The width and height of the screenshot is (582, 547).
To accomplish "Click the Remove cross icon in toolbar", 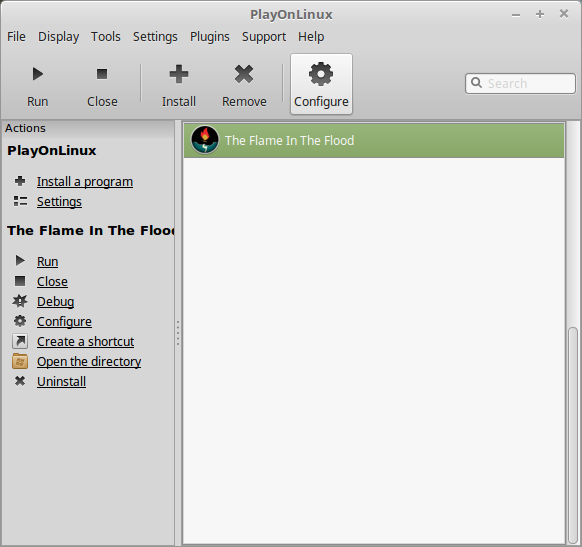I will 244,74.
